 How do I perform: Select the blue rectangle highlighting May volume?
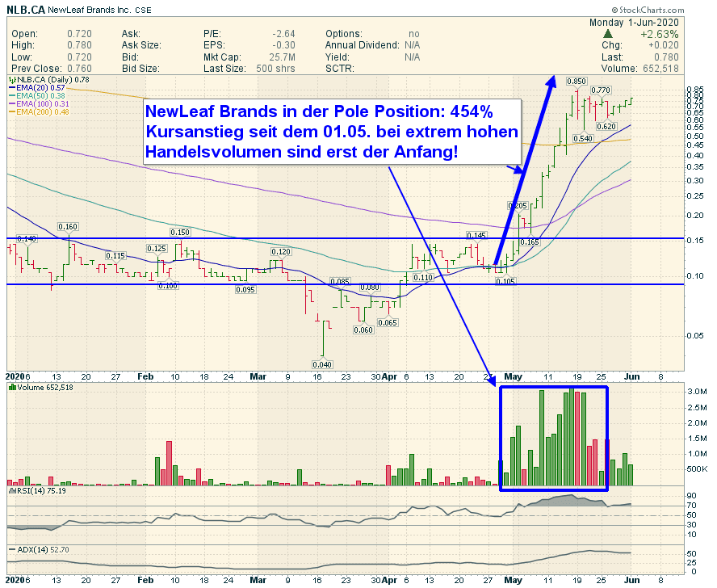pyautogui.click(x=554, y=439)
